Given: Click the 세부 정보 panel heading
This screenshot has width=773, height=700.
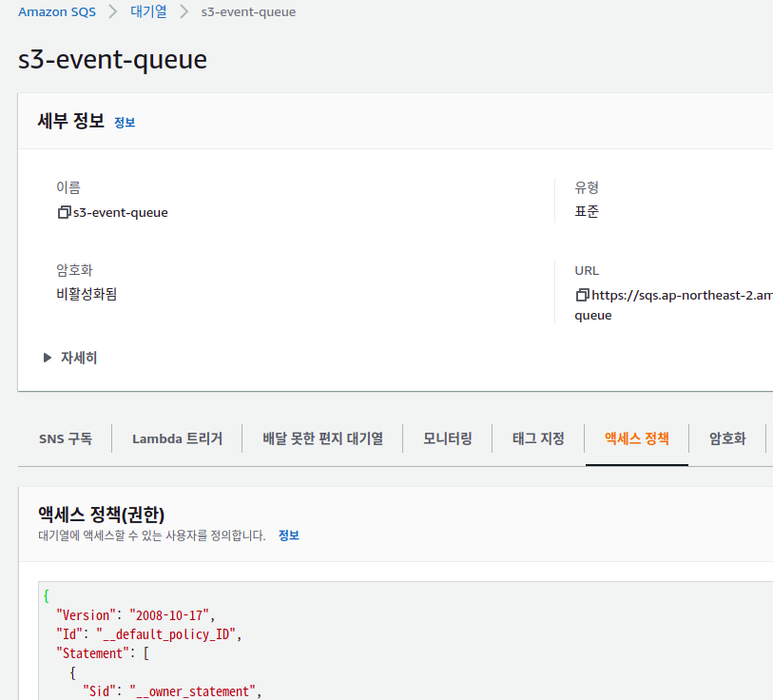Looking at the screenshot, I should pyautogui.click(x=71, y=121).
